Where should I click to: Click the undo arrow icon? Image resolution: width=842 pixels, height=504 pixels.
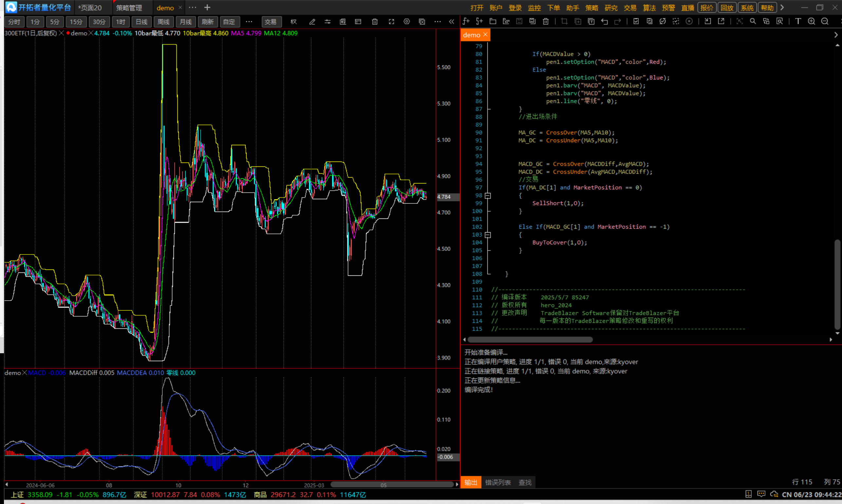coord(604,21)
